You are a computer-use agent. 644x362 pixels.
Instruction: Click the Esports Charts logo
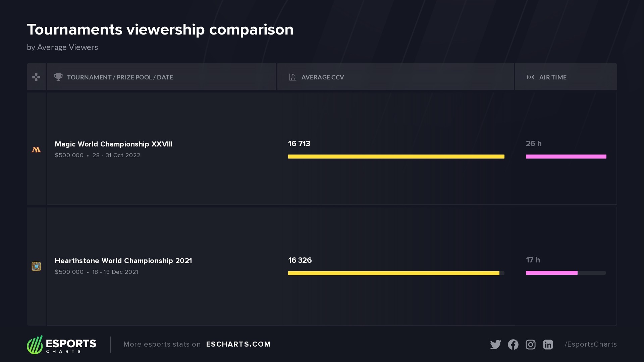(62, 345)
